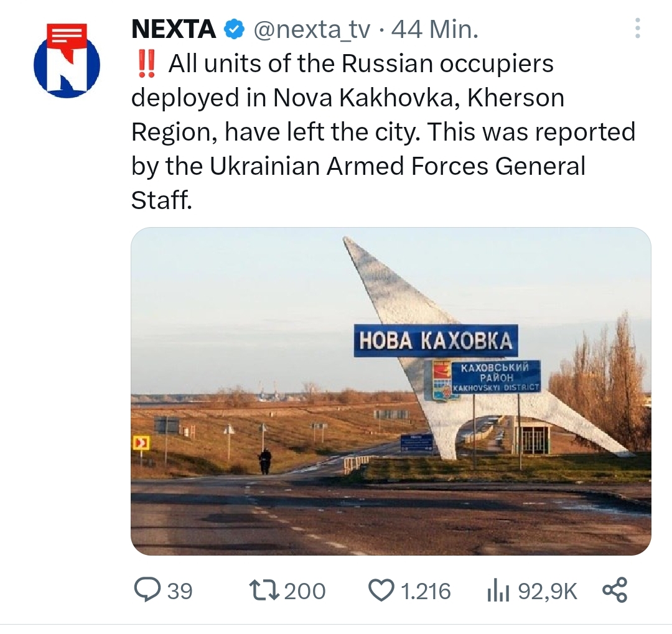Click the retweet arrows icon
Screen dimensions: 672x634
coord(263,590)
